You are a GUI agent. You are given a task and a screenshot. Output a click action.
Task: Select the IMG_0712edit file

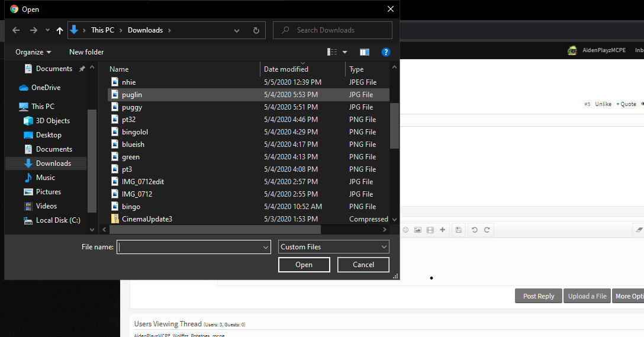249,182
